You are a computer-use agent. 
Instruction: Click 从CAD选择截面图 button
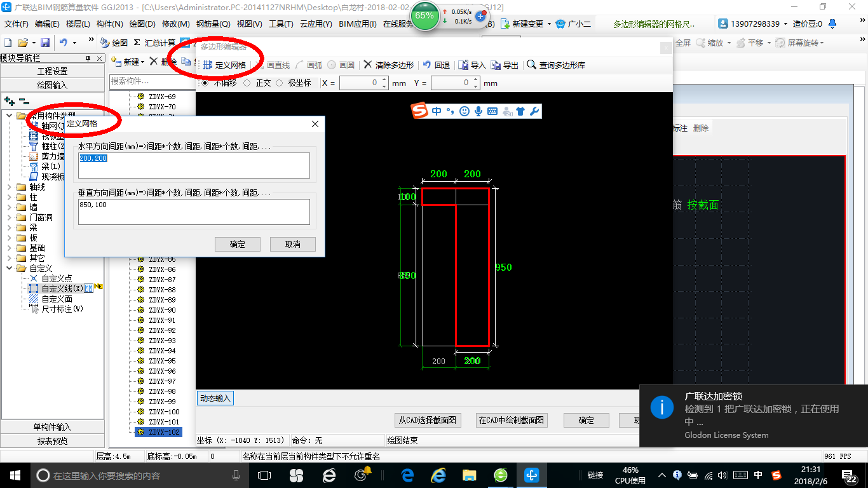[x=428, y=420]
